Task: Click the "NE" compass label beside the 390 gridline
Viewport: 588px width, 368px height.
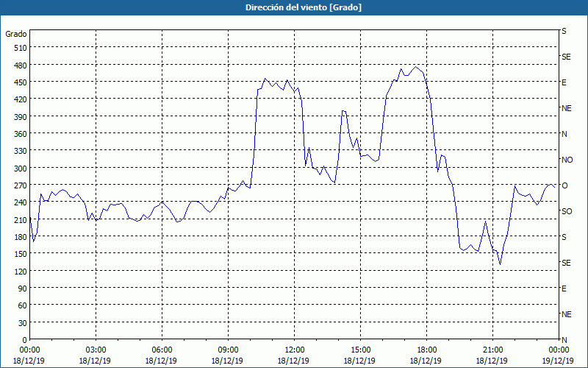Action: pos(567,108)
